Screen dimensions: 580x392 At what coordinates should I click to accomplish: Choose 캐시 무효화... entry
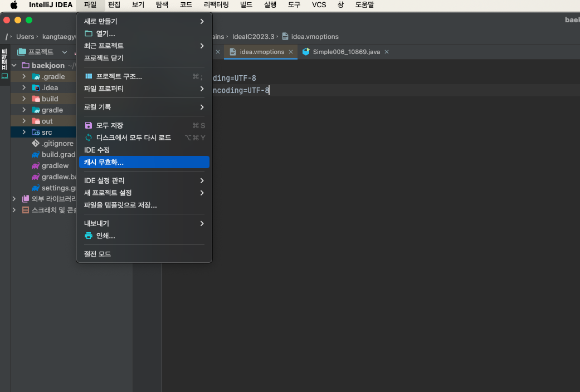pos(144,163)
